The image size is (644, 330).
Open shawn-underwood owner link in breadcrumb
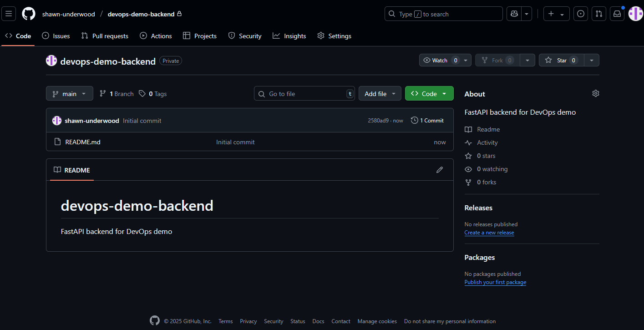[x=69, y=14]
